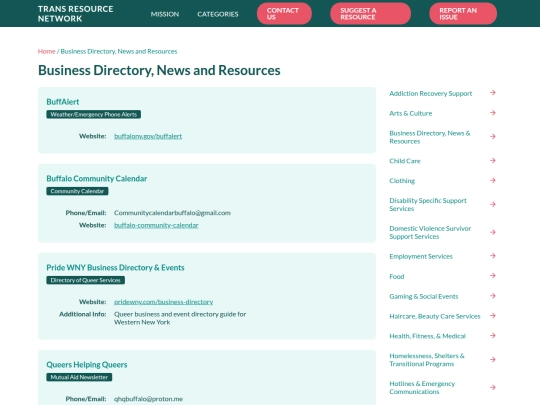The width and height of the screenshot is (540, 405).
Task: Open the Mission menu item
Action: pyautogui.click(x=165, y=14)
